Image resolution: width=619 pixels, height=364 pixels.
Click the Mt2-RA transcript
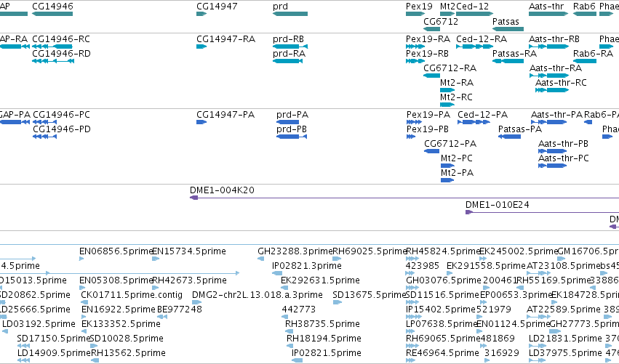[x=447, y=90]
